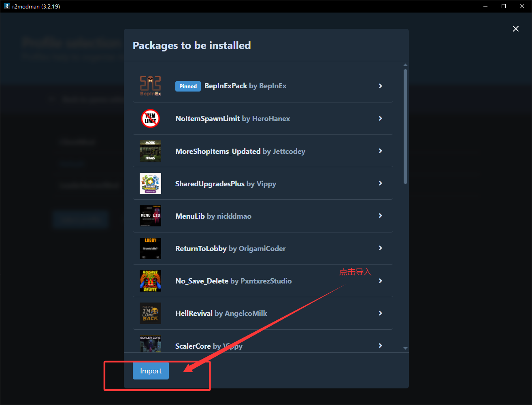
Task: Click the HellRevival package icon
Action: (150, 313)
